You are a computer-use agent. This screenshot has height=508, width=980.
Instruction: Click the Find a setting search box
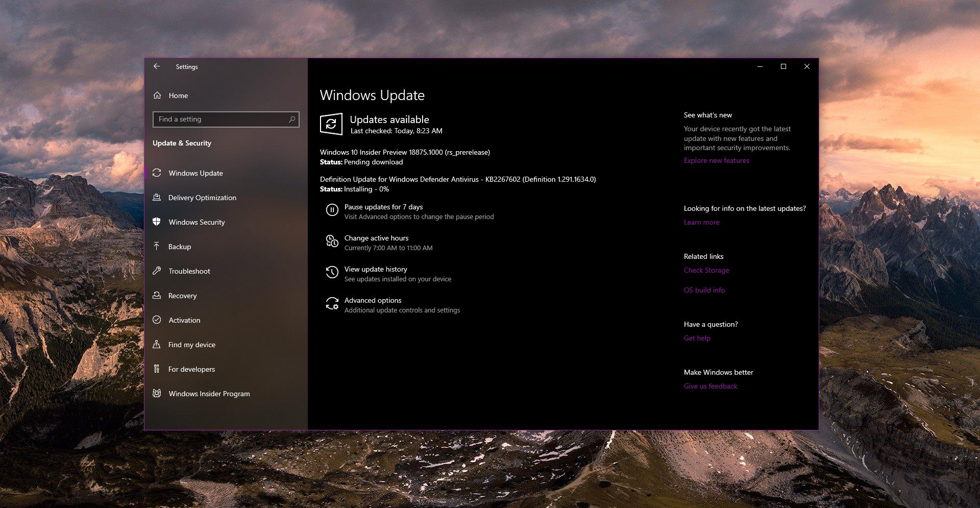click(226, 119)
